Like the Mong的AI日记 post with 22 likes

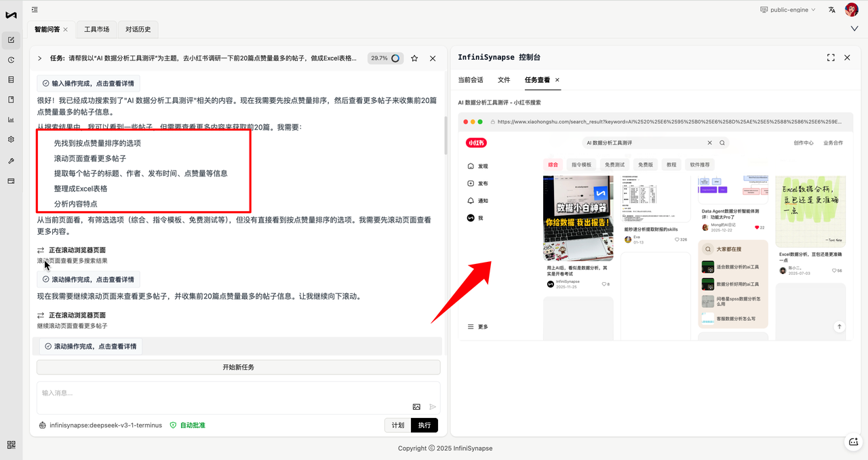[757, 227]
